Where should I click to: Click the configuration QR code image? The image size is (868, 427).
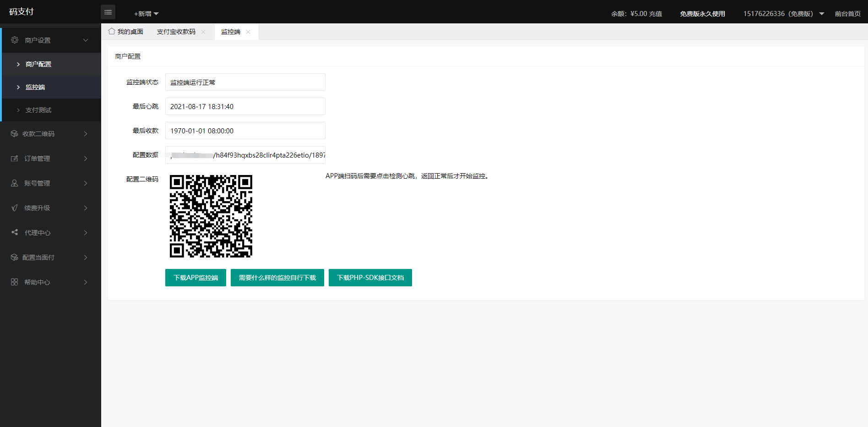pos(211,216)
